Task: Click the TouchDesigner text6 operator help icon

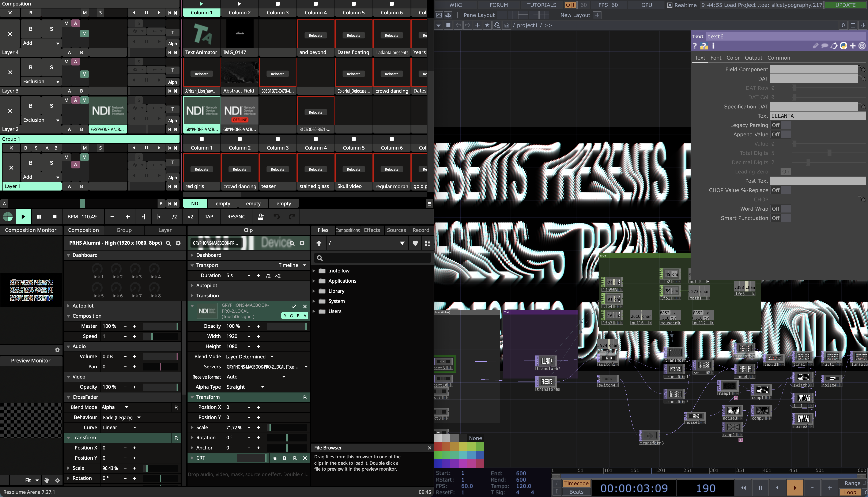Action: pos(695,46)
